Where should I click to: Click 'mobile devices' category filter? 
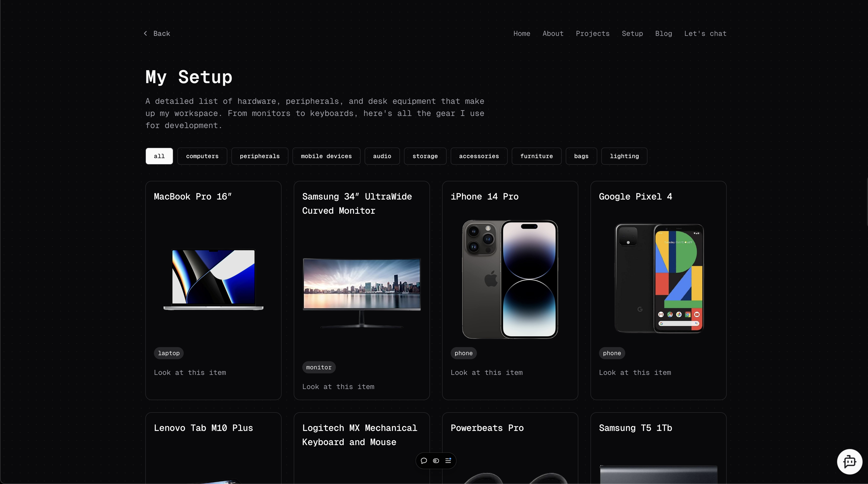point(326,156)
